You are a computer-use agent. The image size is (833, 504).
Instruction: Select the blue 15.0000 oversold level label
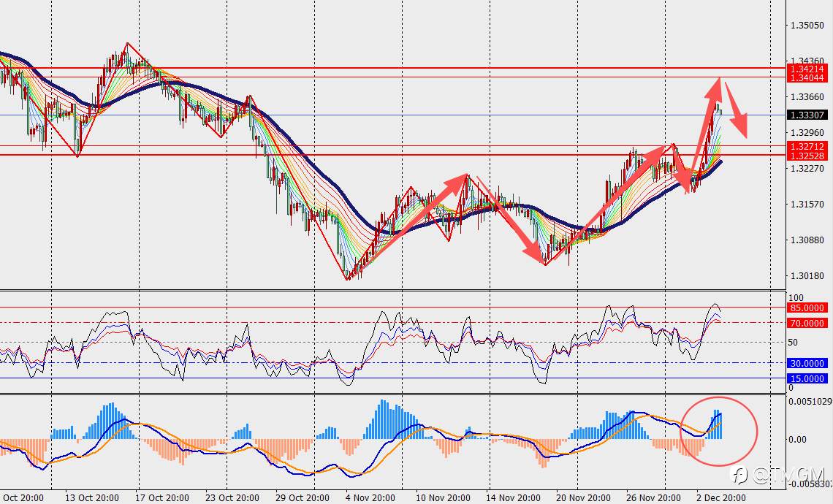click(807, 379)
